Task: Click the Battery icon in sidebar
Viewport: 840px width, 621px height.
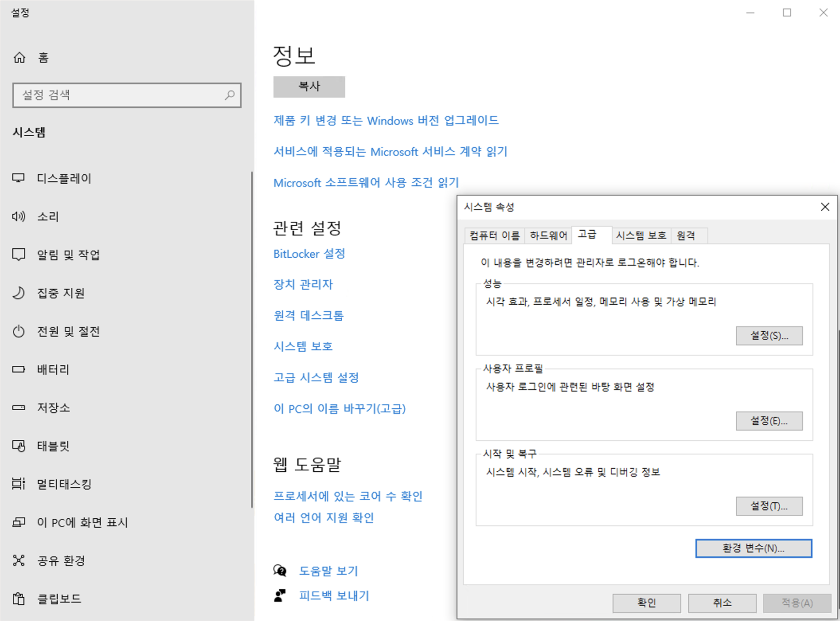Action: click(x=18, y=369)
